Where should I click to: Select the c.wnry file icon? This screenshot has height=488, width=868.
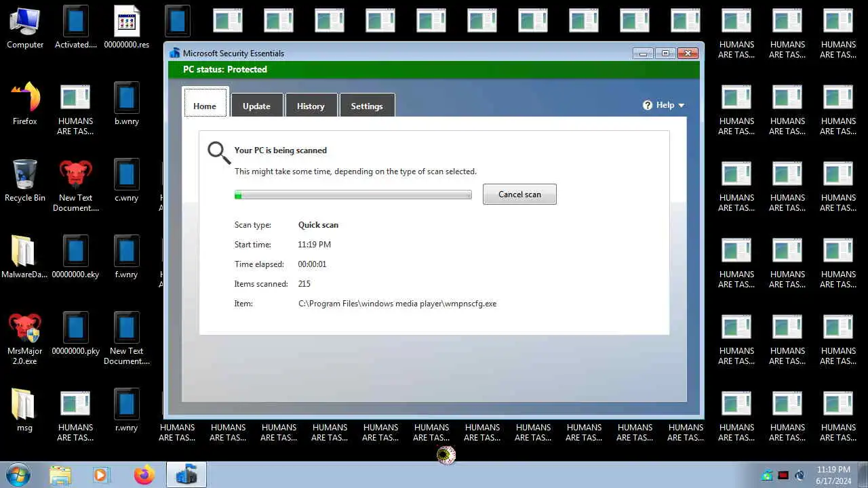point(127,181)
